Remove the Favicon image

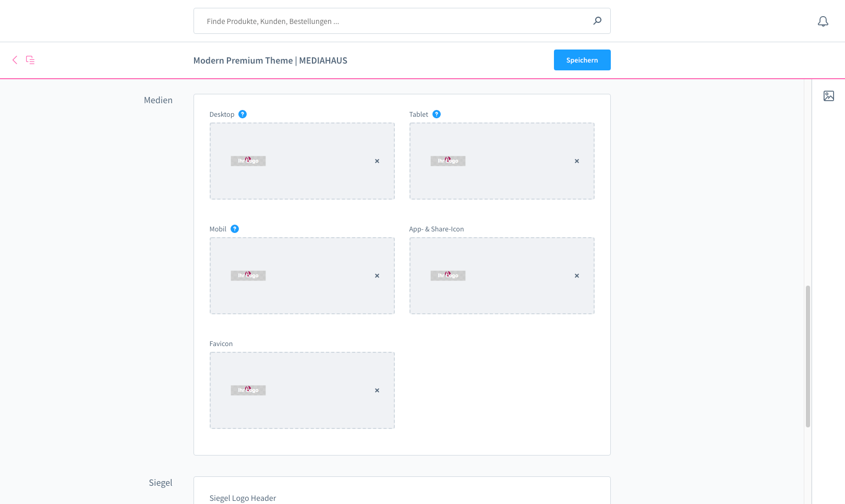coord(377,390)
